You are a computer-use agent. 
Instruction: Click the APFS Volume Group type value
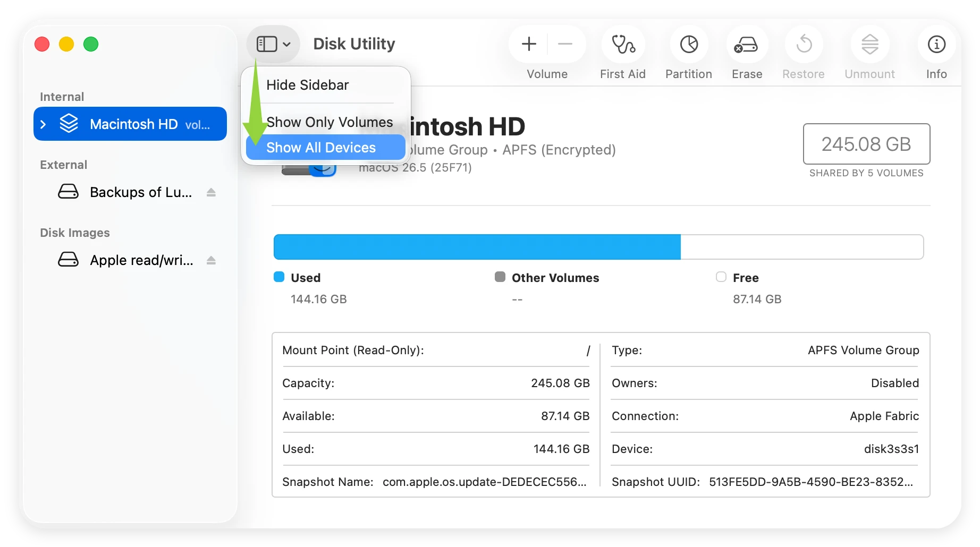[x=864, y=350]
